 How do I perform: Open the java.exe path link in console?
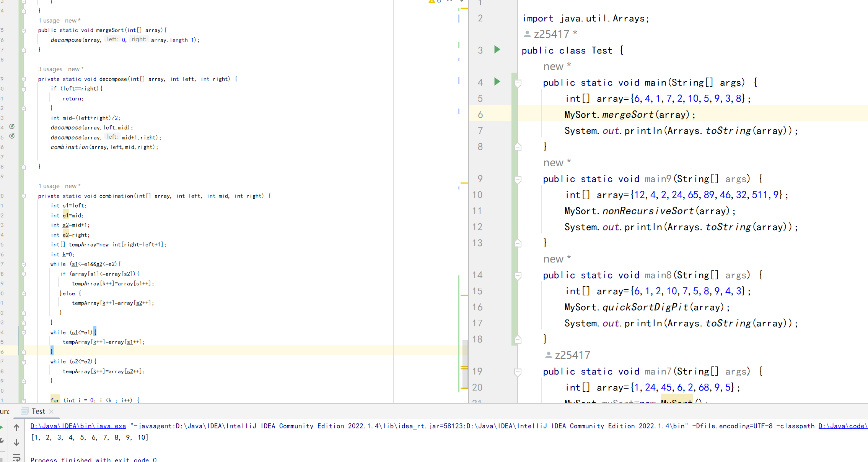(78, 426)
